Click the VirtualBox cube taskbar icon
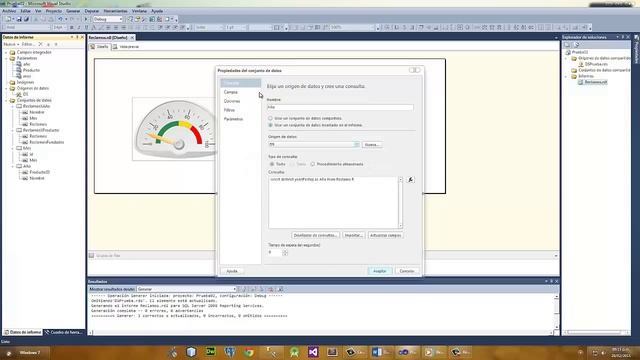Screen dimensions: 640x360 [x=191, y=352]
